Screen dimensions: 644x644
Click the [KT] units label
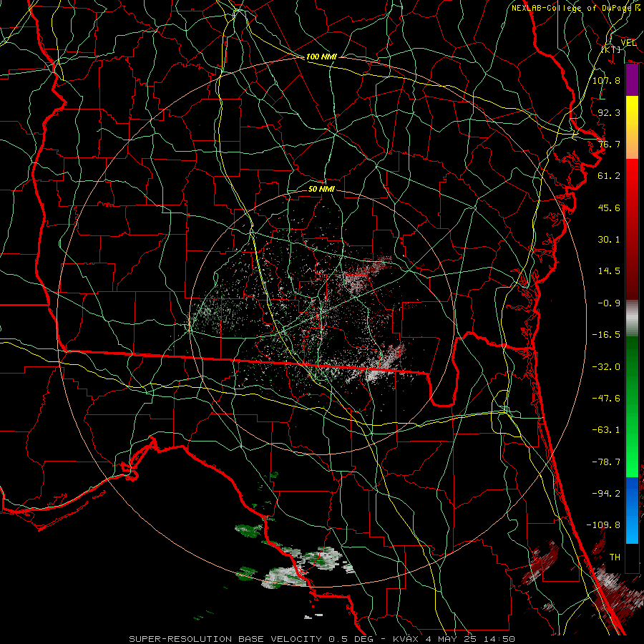pyautogui.click(x=611, y=49)
